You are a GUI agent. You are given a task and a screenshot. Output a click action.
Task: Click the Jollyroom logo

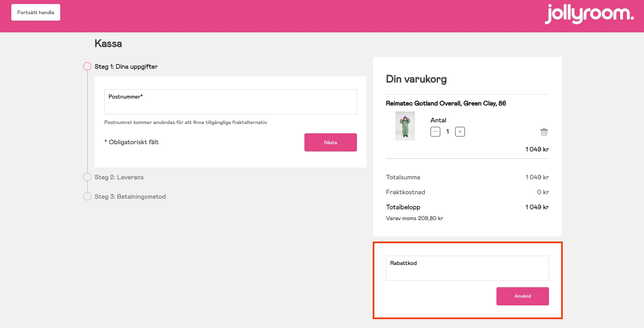[589, 14]
